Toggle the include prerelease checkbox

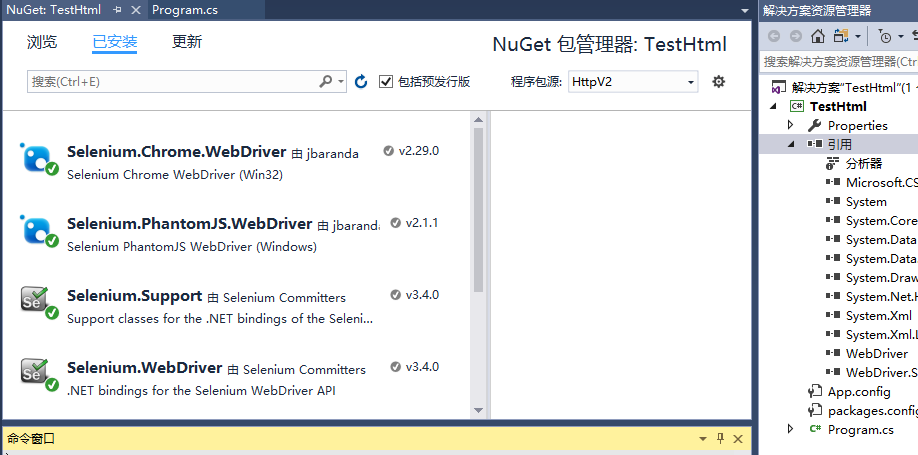(x=385, y=81)
